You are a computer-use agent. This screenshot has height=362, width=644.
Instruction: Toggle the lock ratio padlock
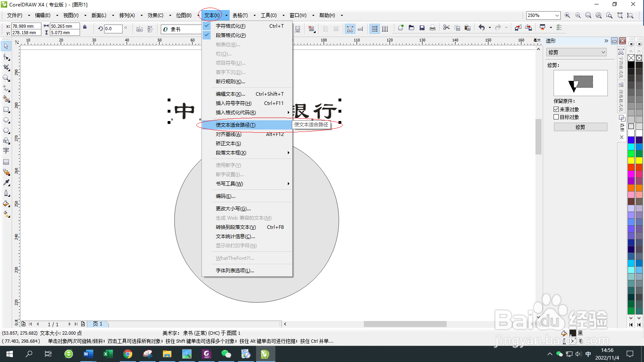[85, 27]
